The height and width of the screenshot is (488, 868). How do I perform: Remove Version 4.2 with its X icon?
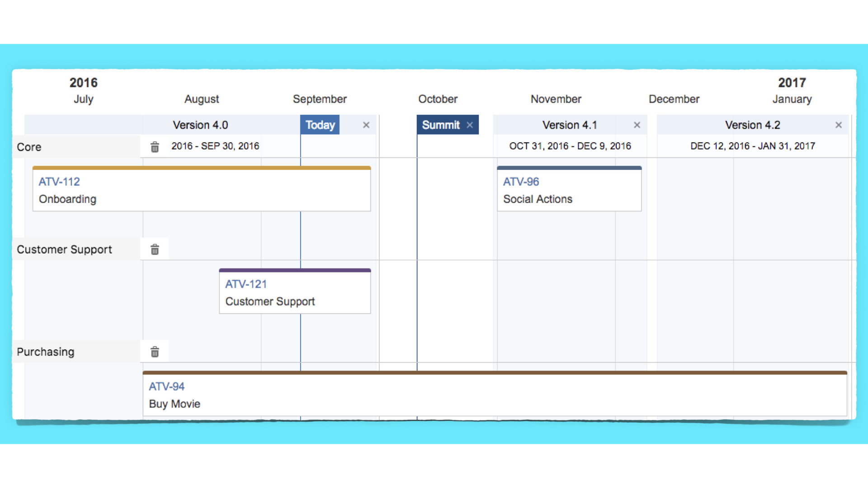tap(839, 125)
